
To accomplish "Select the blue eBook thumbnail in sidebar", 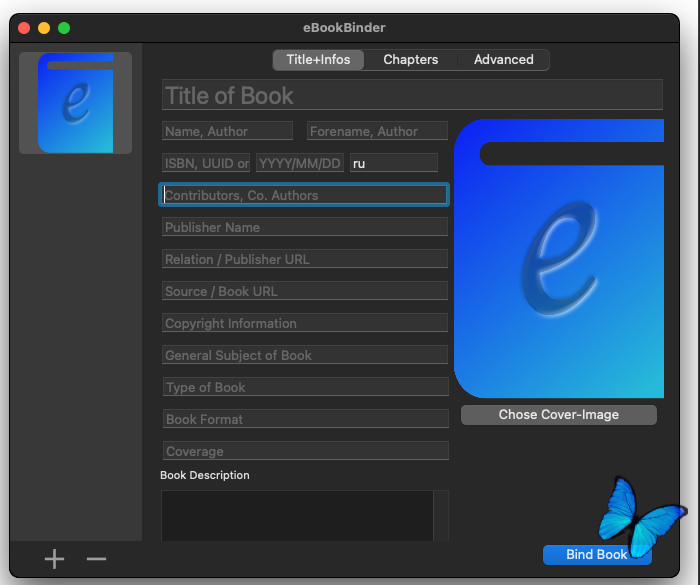I will (x=75, y=103).
